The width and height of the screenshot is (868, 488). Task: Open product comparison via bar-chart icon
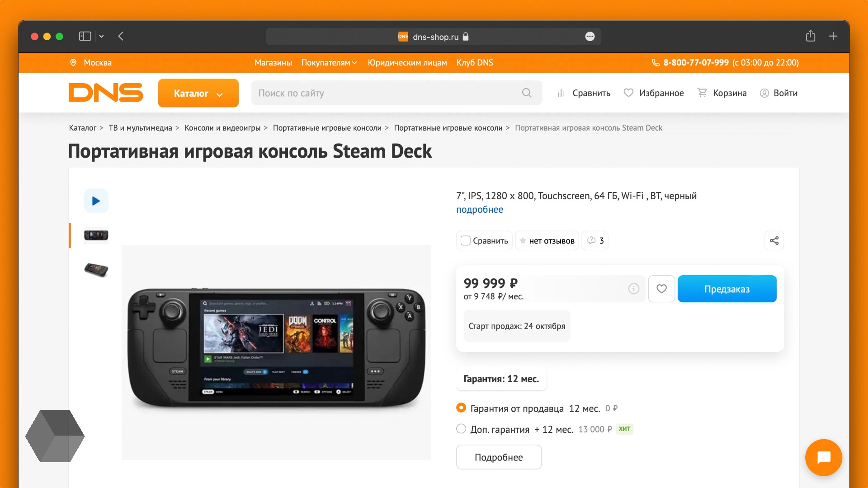(561, 93)
